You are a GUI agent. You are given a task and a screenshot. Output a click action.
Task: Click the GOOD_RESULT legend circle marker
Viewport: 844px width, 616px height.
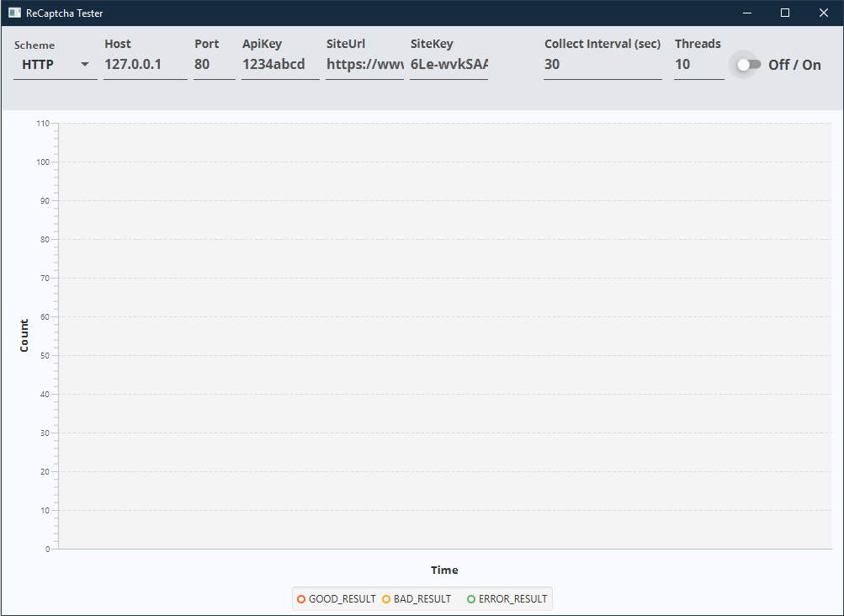pos(301,599)
